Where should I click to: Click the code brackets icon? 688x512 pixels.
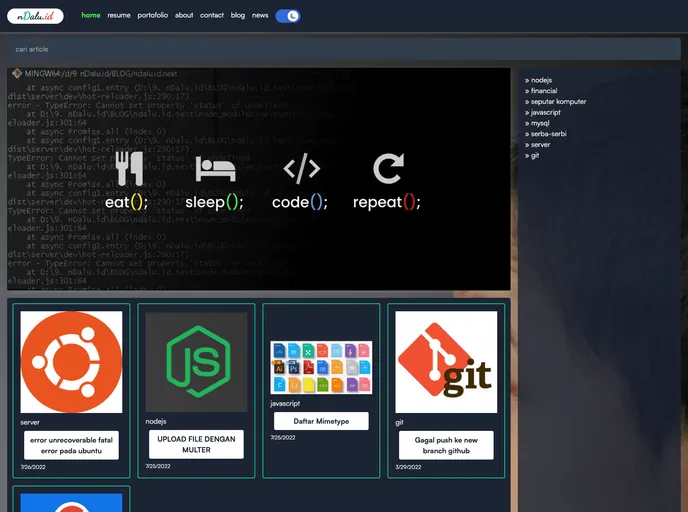pos(301,168)
